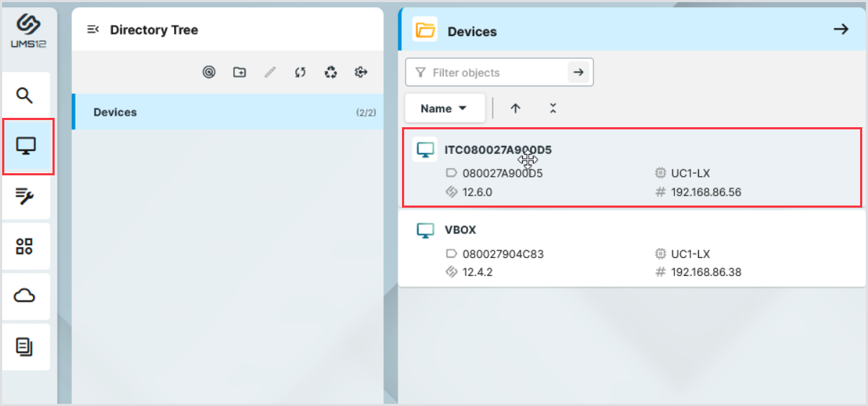Click the UMS12 logo
868x406 pixels.
coord(28,30)
